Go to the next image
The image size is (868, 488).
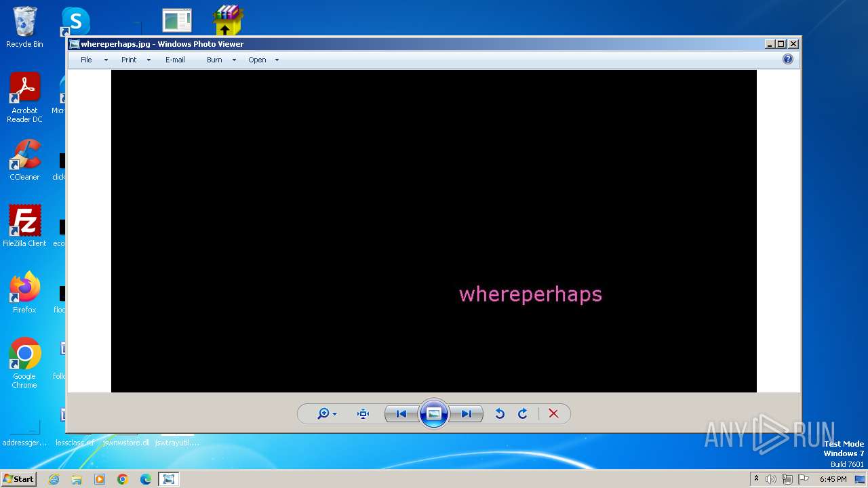467,413
